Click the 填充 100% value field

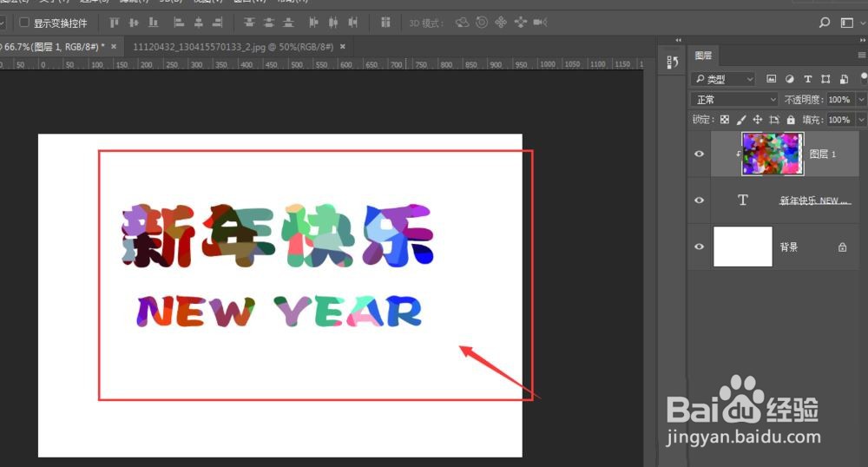[x=839, y=120]
